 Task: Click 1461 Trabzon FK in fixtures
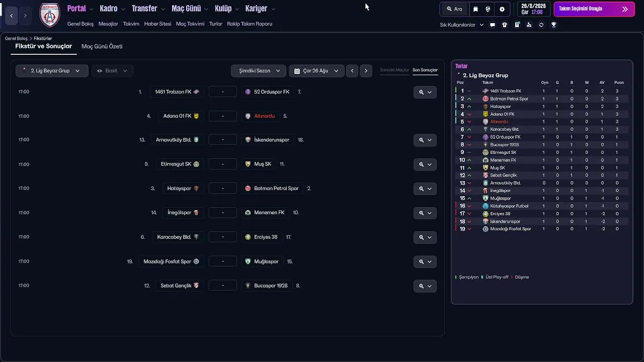tap(177, 92)
